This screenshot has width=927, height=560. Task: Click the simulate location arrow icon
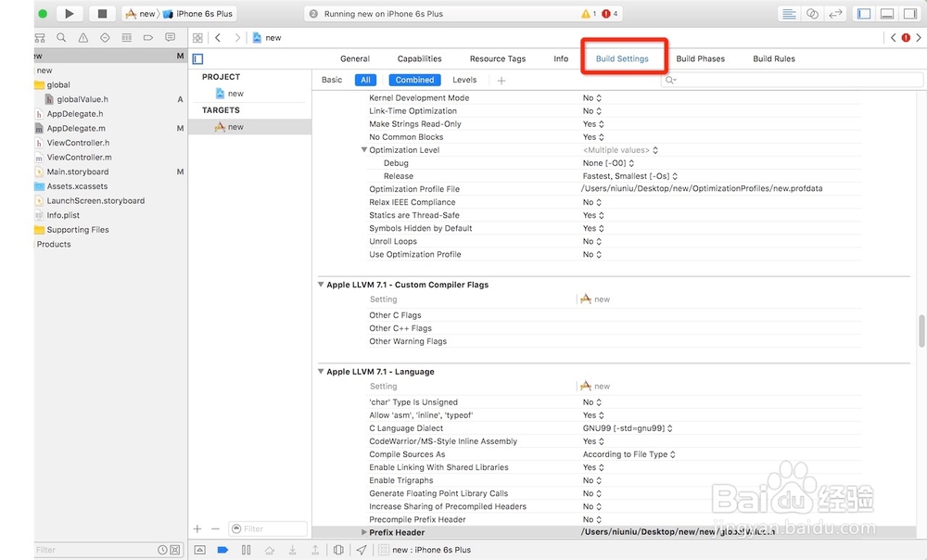[362, 550]
